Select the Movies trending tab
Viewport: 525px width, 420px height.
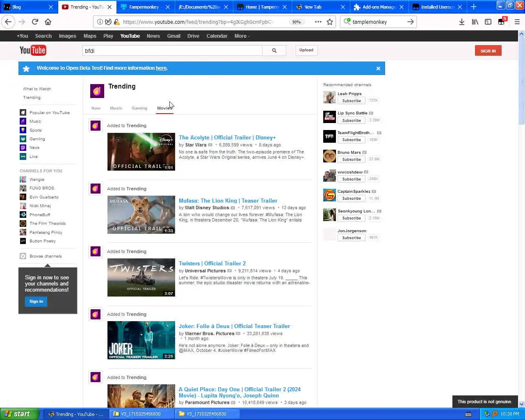pos(164,108)
